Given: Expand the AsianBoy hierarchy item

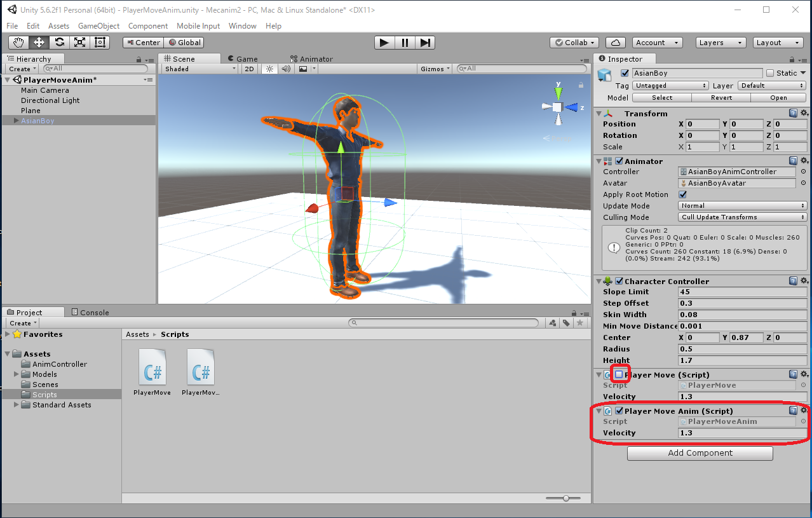Looking at the screenshot, I should (16, 121).
